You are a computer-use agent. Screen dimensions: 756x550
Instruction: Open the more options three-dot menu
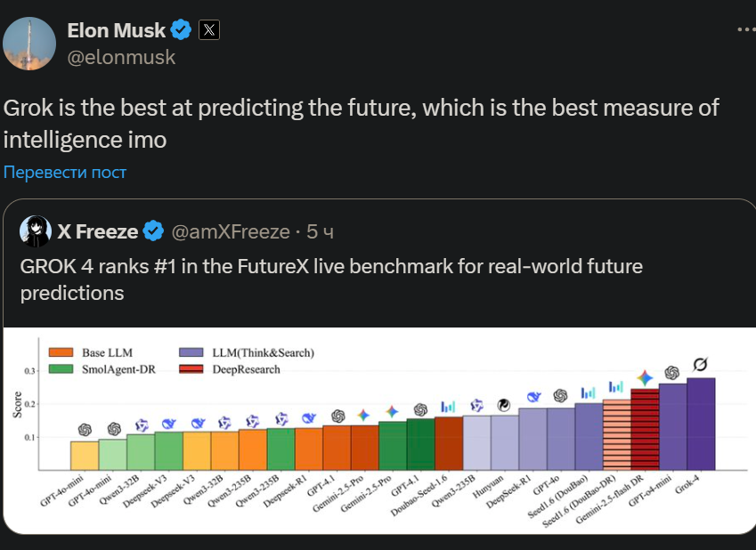tap(745, 29)
